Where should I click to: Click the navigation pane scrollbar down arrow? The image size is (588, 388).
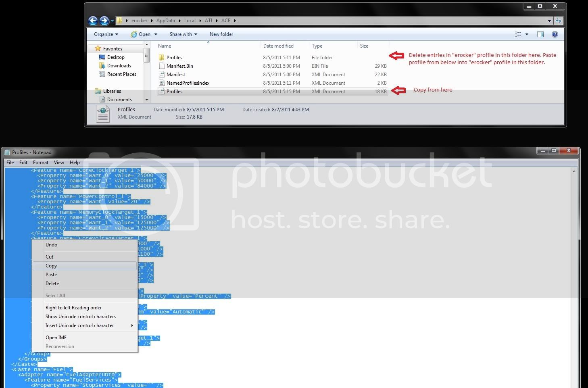click(x=147, y=100)
